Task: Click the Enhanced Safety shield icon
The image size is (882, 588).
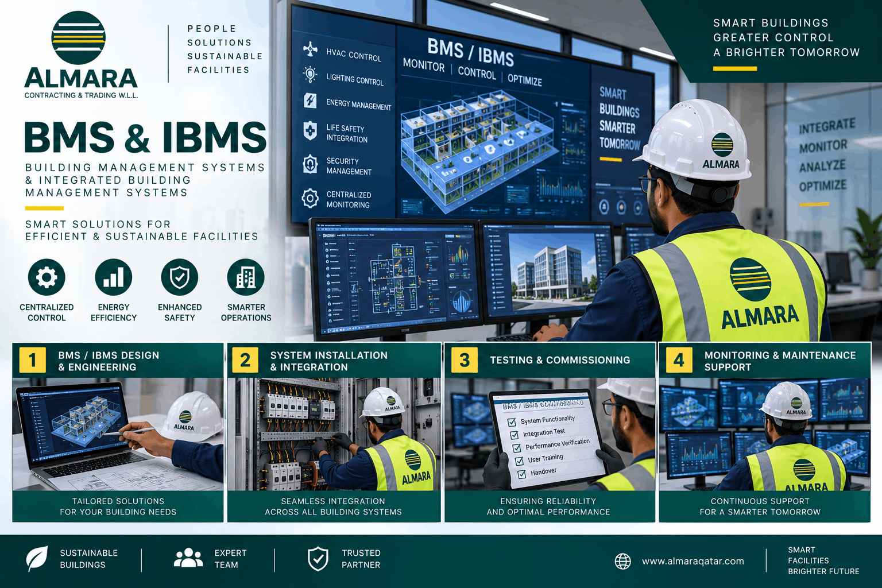Action: tap(180, 277)
